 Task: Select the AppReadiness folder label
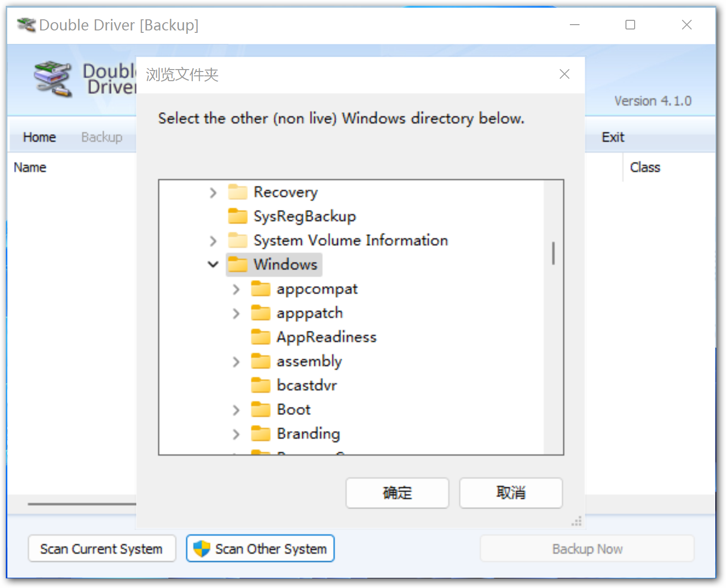tap(327, 337)
